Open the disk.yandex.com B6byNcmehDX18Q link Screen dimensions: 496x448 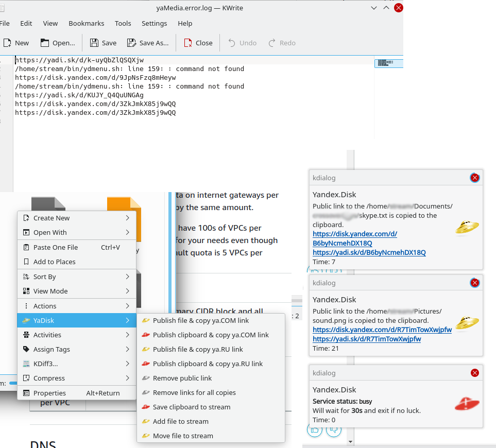tap(354, 238)
